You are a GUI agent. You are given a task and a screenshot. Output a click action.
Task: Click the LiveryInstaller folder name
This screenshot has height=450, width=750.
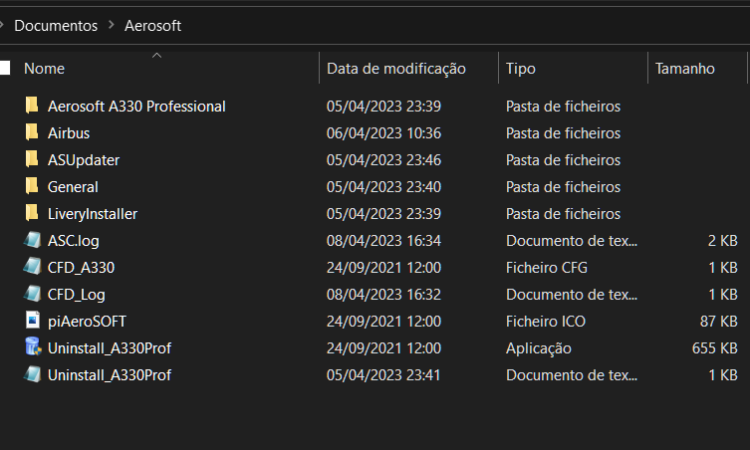[x=92, y=214]
